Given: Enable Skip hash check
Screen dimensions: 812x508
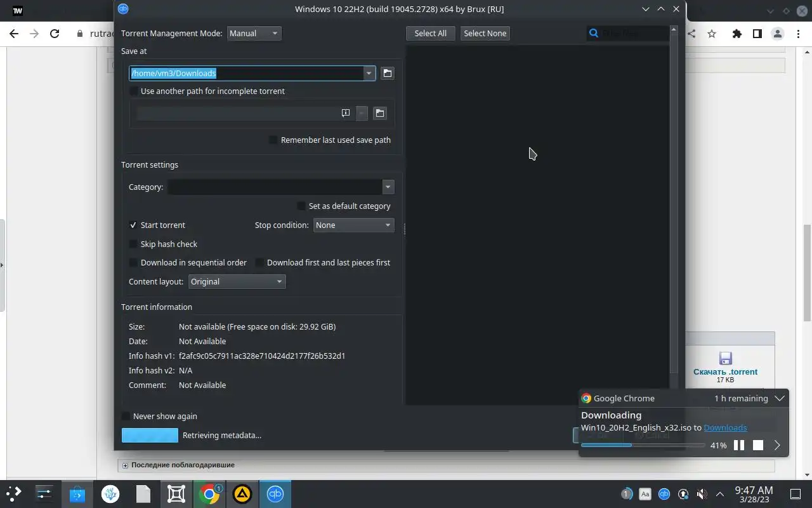Looking at the screenshot, I should 133,244.
